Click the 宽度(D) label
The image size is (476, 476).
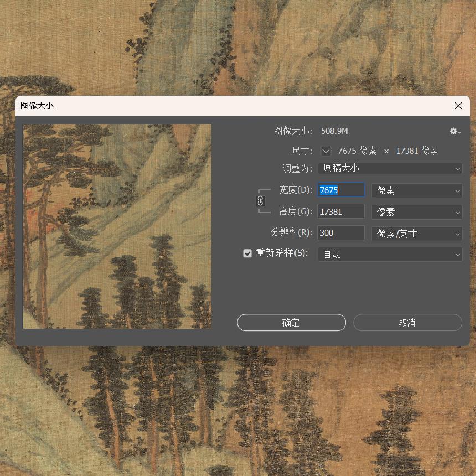(x=296, y=190)
